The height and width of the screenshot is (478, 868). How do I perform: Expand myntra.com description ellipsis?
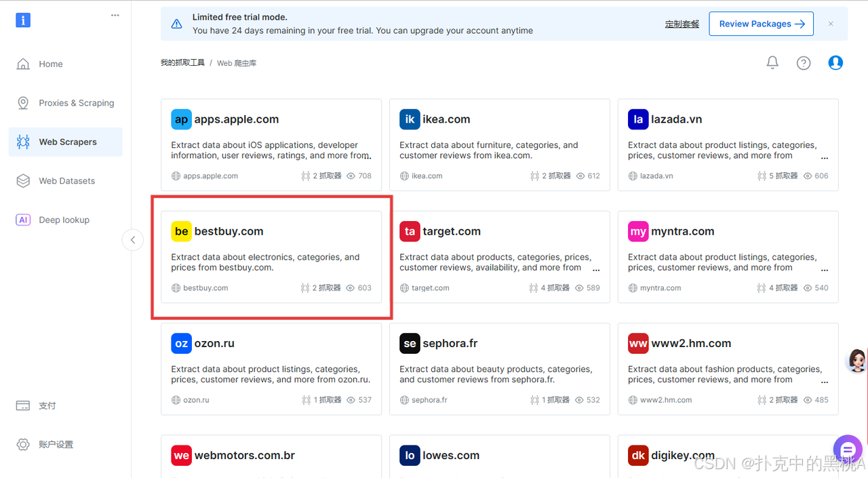tap(825, 269)
